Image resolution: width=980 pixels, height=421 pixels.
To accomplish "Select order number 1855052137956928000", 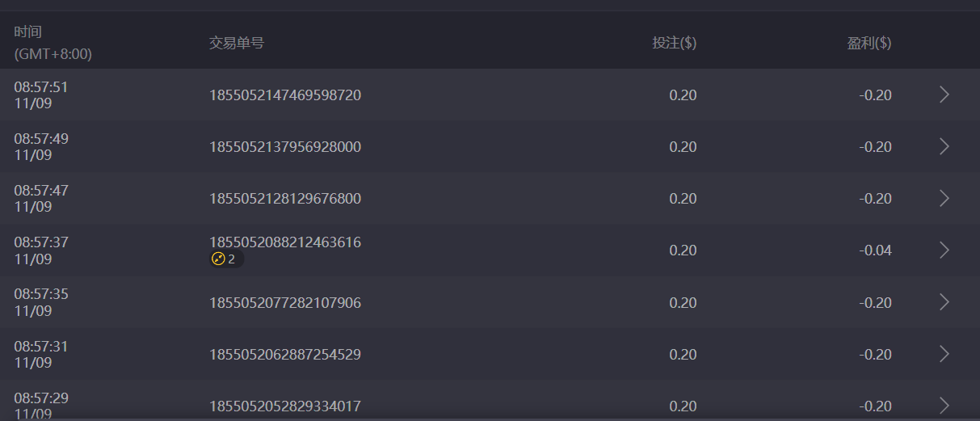I will pyautogui.click(x=285, y=147).
